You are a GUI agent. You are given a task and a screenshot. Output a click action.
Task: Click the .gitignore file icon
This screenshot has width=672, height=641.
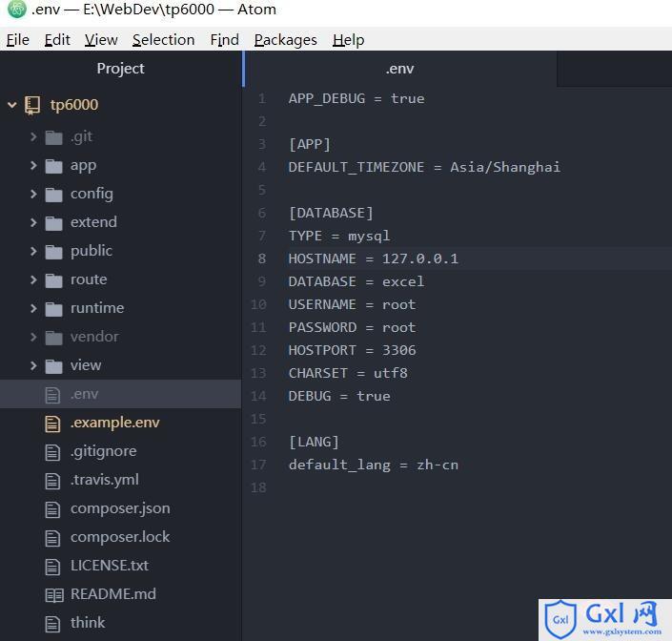click(52, 452)
